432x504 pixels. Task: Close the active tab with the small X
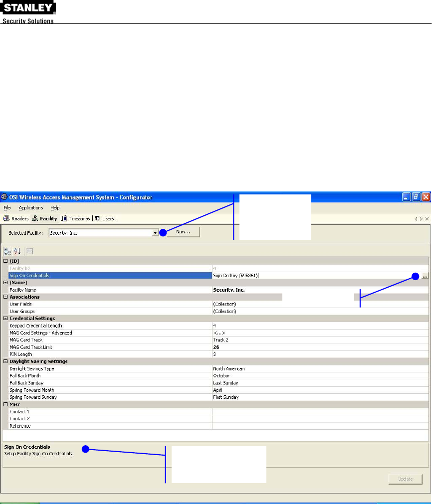tap(427, 219)
